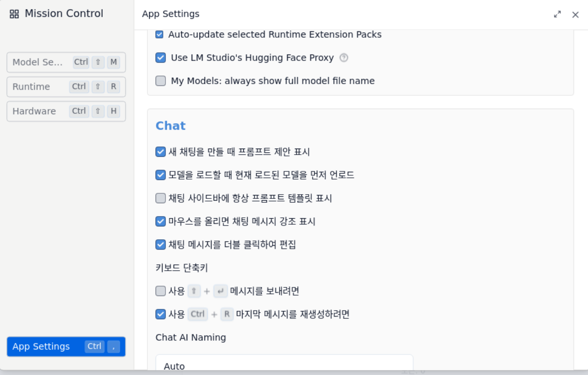
Task: Enable always show full model file name
Action: tap(161, 81)
